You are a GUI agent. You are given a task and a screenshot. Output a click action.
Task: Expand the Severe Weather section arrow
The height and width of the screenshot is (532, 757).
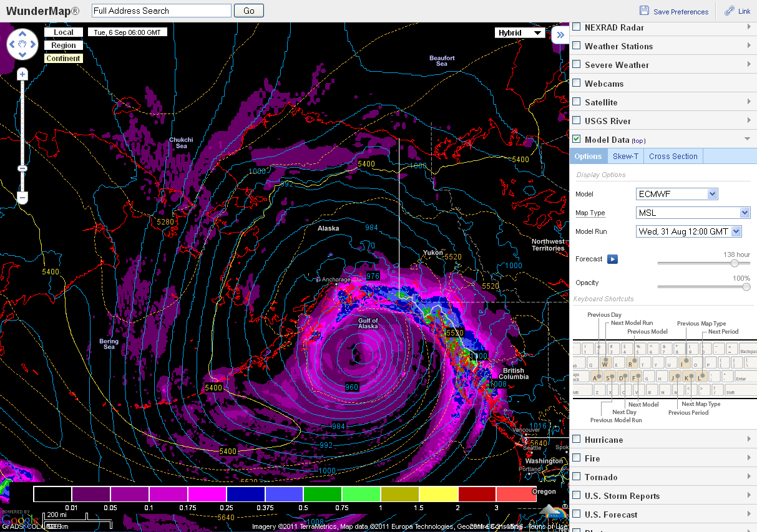748,64
